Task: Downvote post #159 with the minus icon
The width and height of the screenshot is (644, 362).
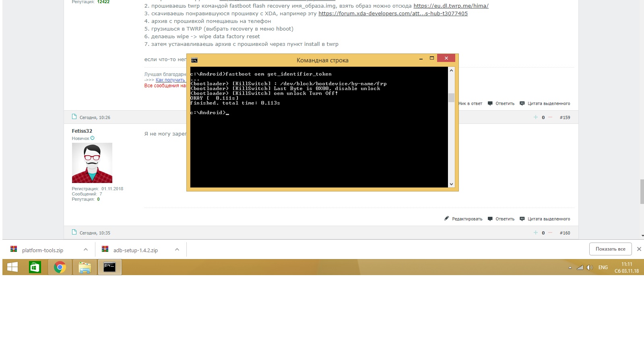Action: pyautogui.click(x=551, y=117)
